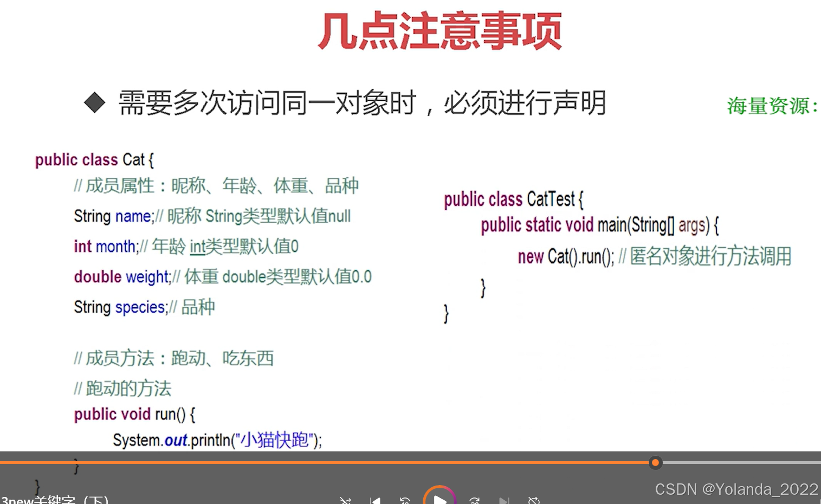The width and height of the screenshot is (821, 504).
Task: Click the line "double weight;"
Action: pyautogui.click(x=123, y=277)
